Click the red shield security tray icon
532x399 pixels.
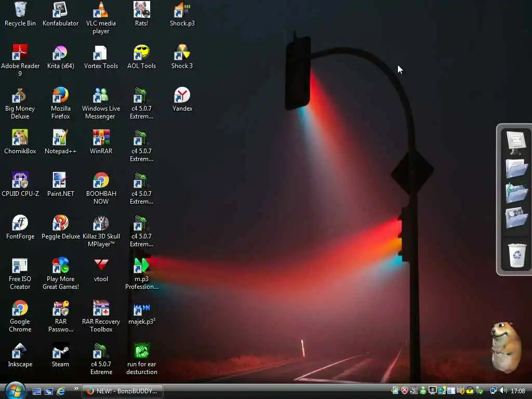pyautogui.click(x=404, y=391)
